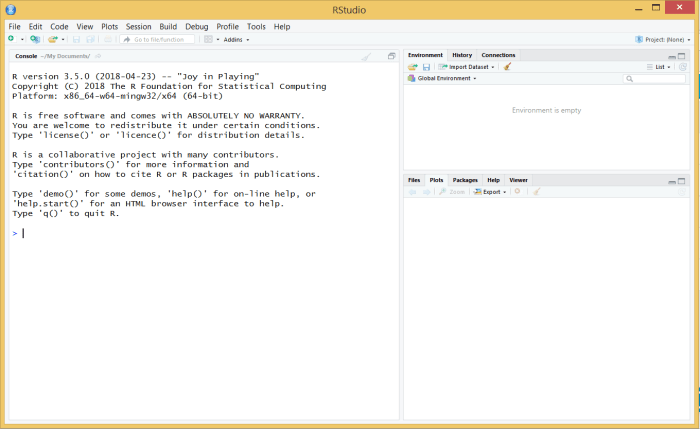This screenshot has width=700, height=429.
Task: Expand the recent files dropdown arrow
Action: pyautogui.click(x=63, y=40)
